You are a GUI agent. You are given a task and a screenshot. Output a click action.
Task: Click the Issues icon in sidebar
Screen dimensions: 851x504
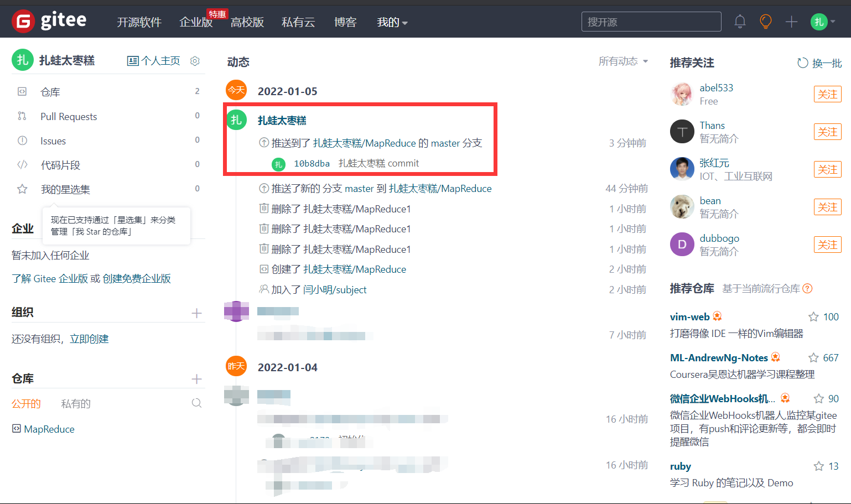coord(22,141)
